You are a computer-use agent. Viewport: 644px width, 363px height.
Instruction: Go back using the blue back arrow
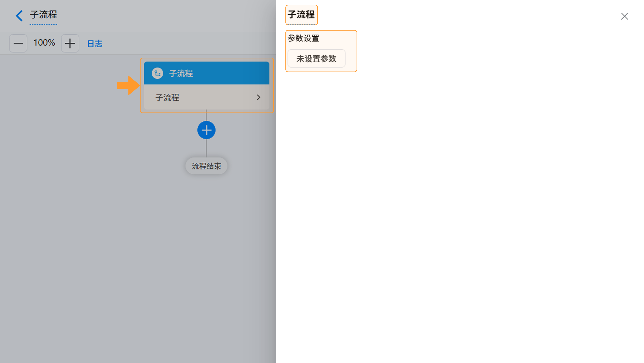click(x=19, y=15)
